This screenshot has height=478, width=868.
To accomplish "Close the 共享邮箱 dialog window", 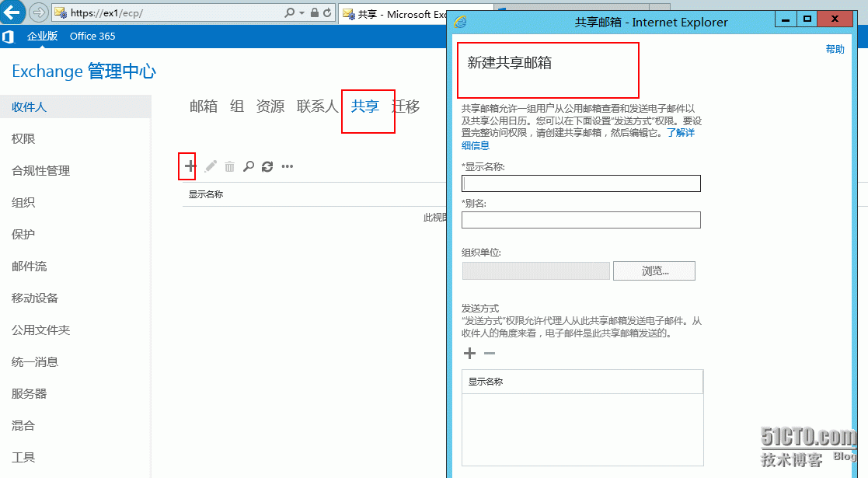I will point(835,19).
